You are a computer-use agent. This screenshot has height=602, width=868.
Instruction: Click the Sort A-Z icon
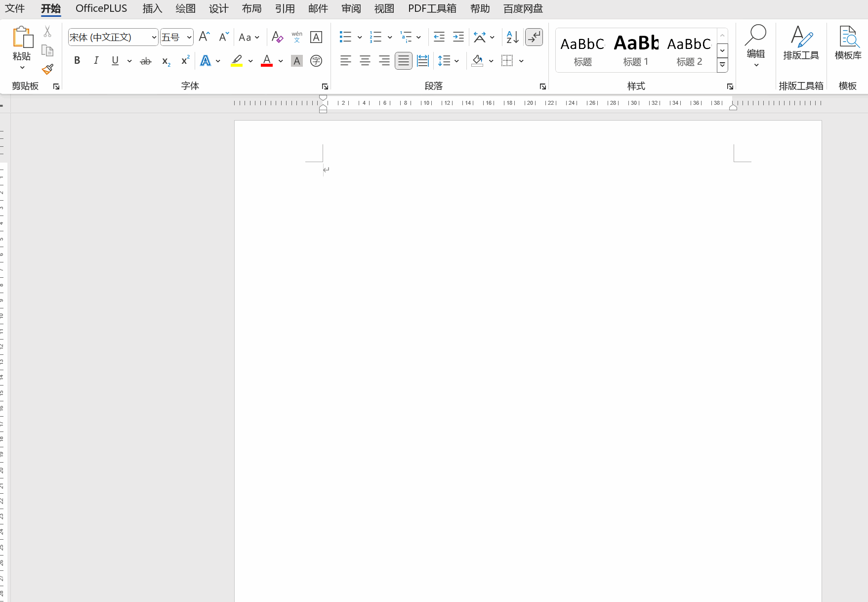coord(512,37)
